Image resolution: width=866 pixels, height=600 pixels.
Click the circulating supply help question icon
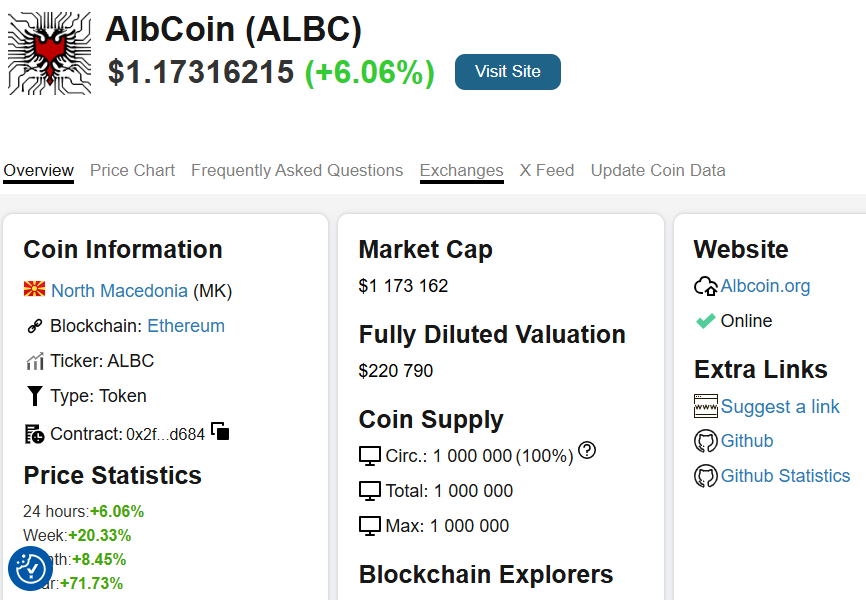[587, 451]
